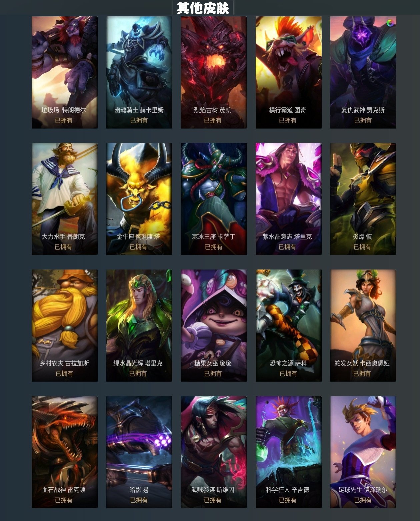Select the 紫水晶意志 塔里克 skin

(x=289, y=199)
